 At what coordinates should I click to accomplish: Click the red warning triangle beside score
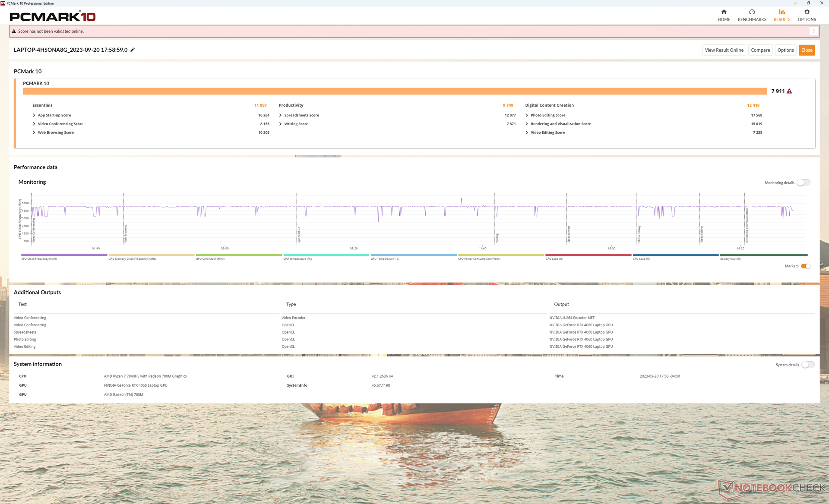click(x=789, y=91)
